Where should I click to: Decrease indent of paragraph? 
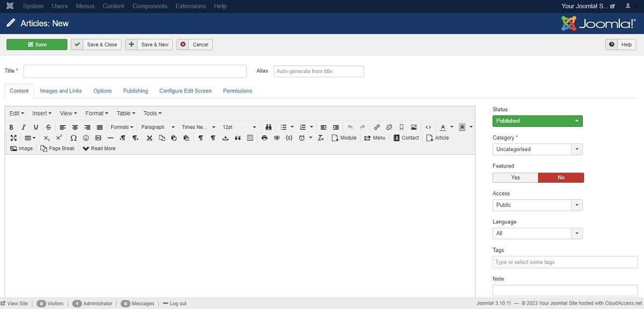[324, 127]
